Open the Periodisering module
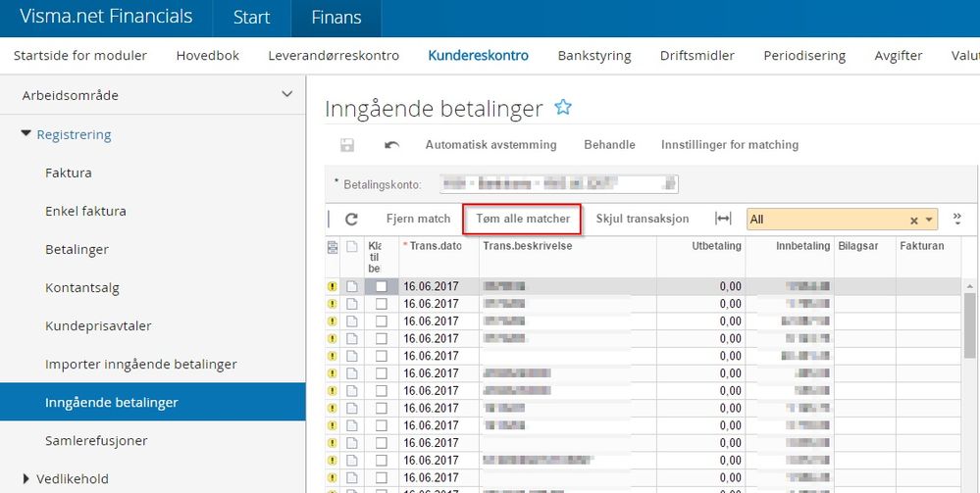Image resolution: width=980 pixels, height=493 pixels. tap(804, 56)
